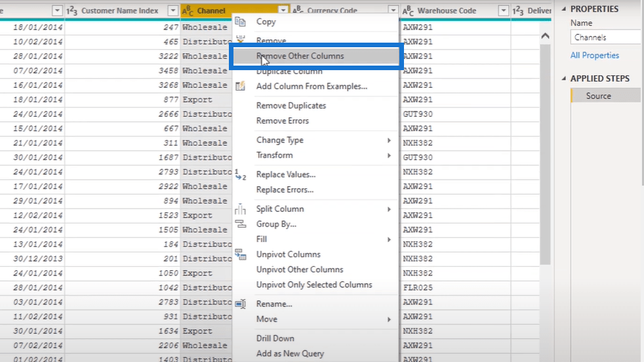Viewport: 644px width, 362px height.
Task: Expand the Move submenu arrow
Action: 388,319
